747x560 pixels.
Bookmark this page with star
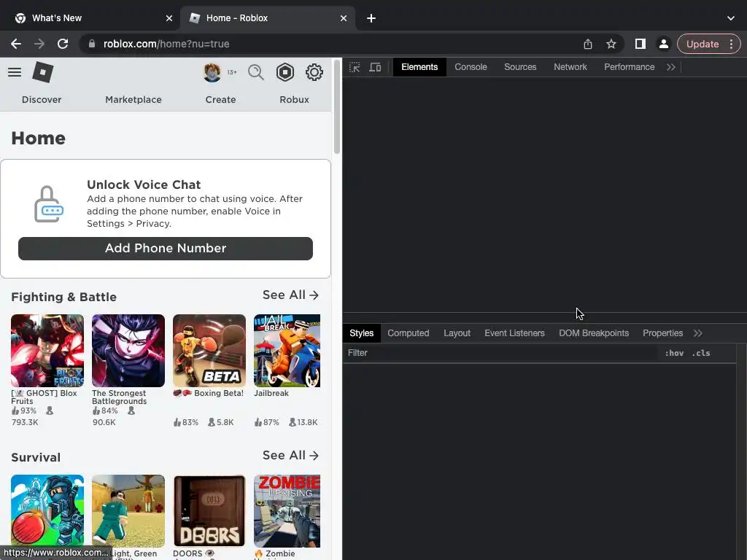click(x=611, y=44)
